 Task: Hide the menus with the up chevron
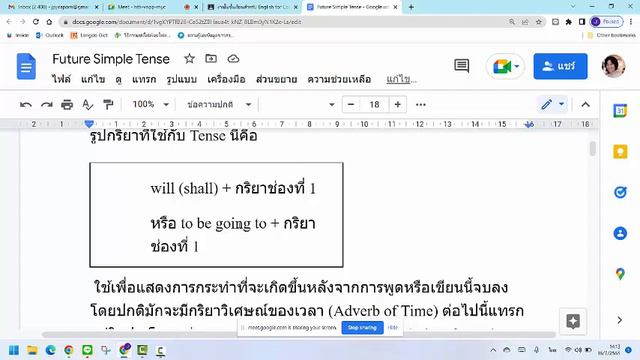585,105
